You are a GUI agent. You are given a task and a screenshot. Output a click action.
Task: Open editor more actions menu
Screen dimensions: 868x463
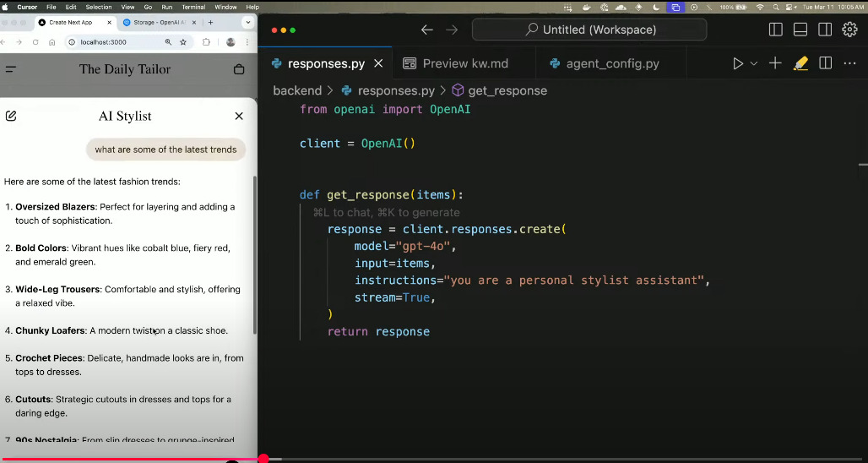tap(849, 63)
